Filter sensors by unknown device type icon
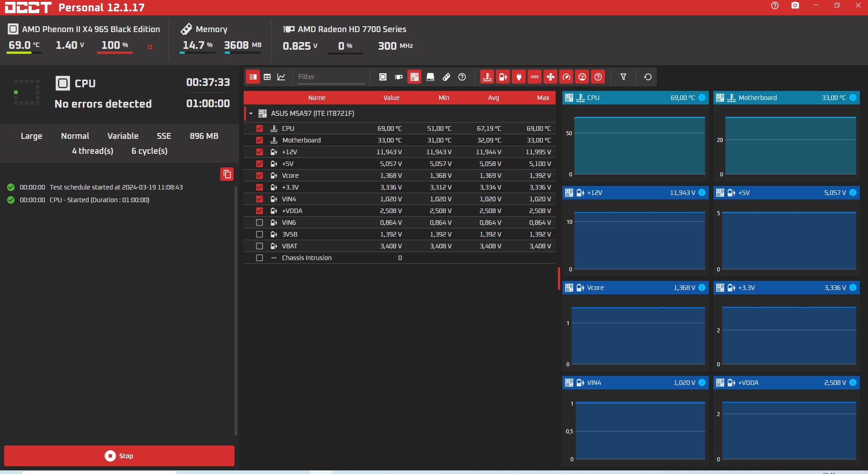Screen dimensions: 868x474 click(462, 77)
